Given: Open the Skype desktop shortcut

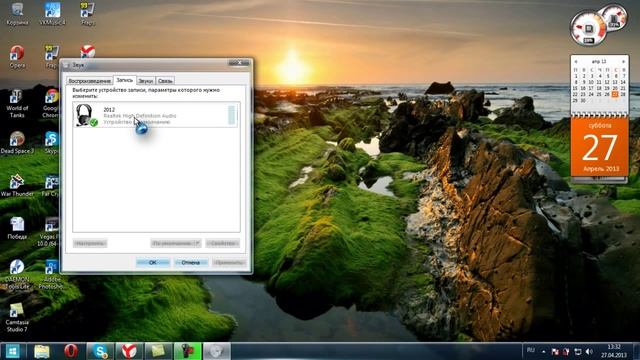Looking at the screenshot, I should click(x=51, y=143).
